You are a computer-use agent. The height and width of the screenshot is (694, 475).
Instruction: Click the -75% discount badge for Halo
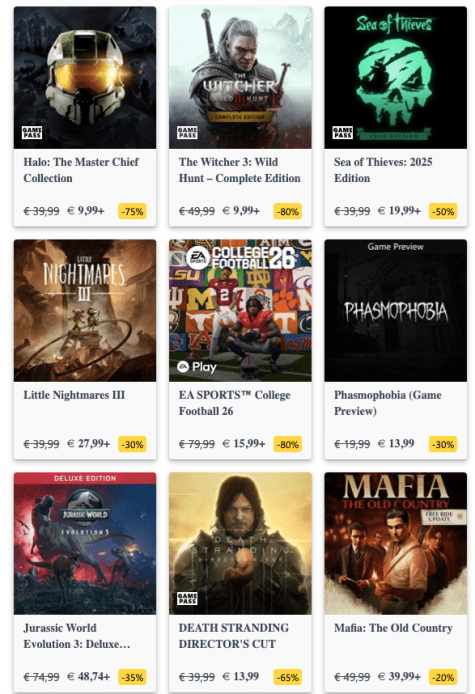pos(132,212)
